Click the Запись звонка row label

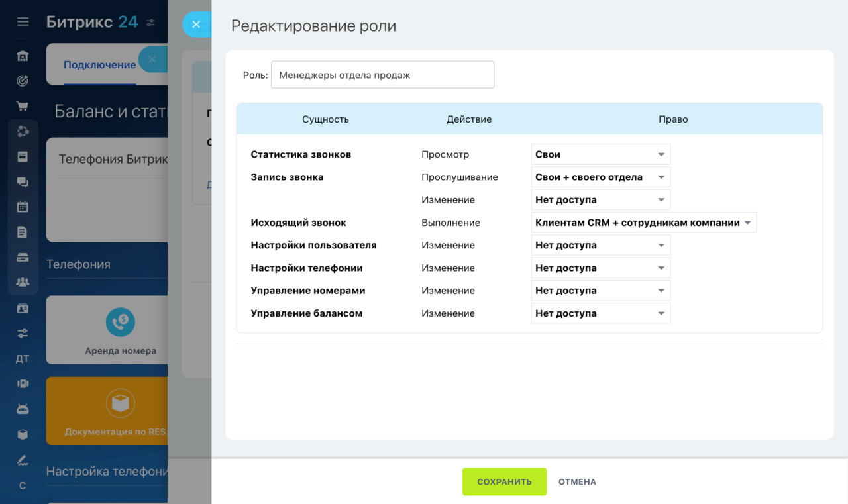coord(287,177)
